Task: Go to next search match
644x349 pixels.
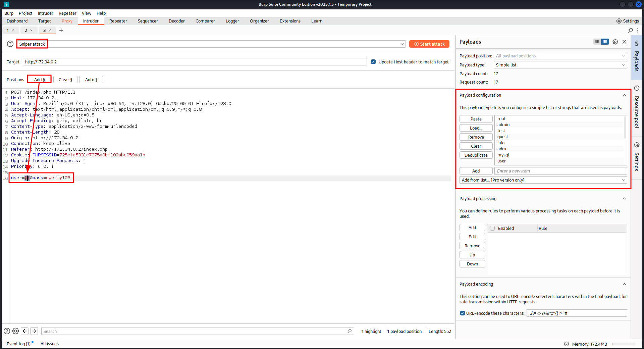Action: coord(34,331)
